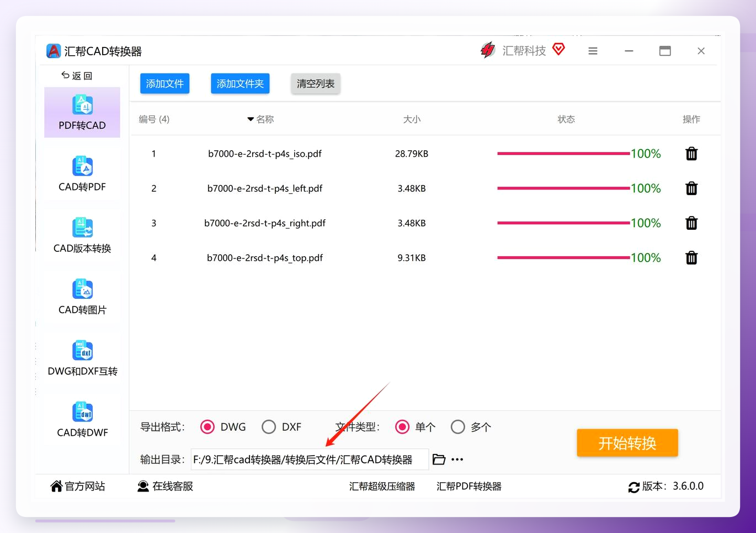The image size is (756, 533).
Task: Click the progress bar for b7000-e-2rsd-t-p4s_left.pdf
Action: click(563, 188)
